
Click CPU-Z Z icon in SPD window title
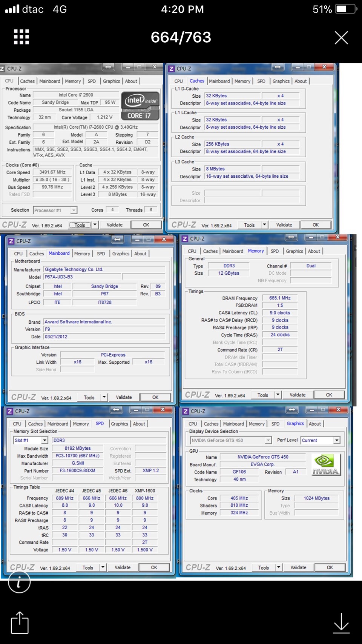click(x=10, y=411)
